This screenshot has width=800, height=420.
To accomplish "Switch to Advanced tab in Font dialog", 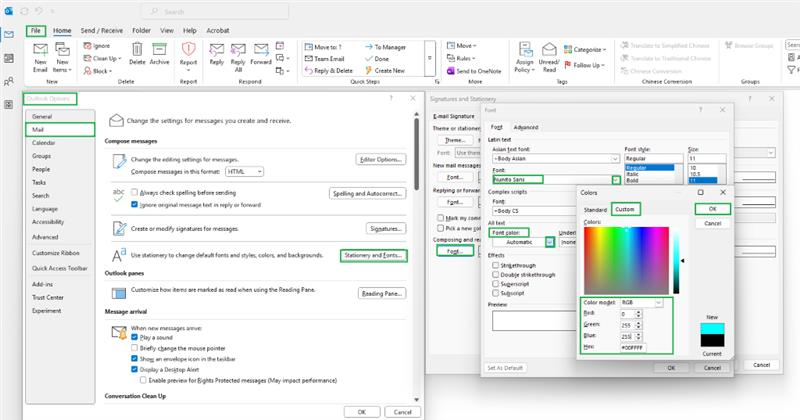I will point(526,127).
